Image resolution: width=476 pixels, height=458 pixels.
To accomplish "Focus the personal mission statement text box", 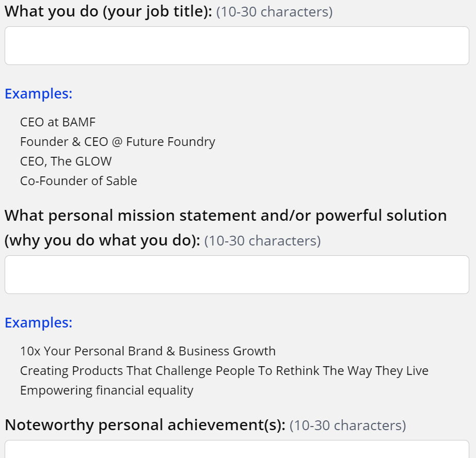I will click(237, 274).
